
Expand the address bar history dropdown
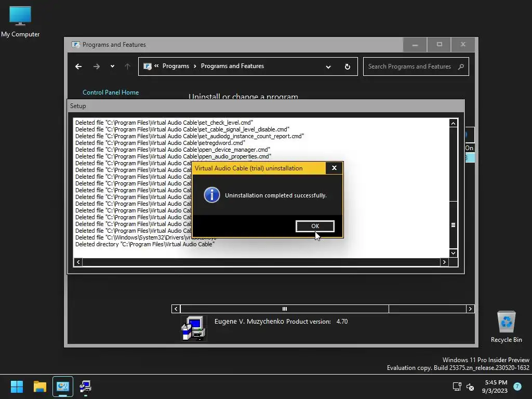point(328,67)
